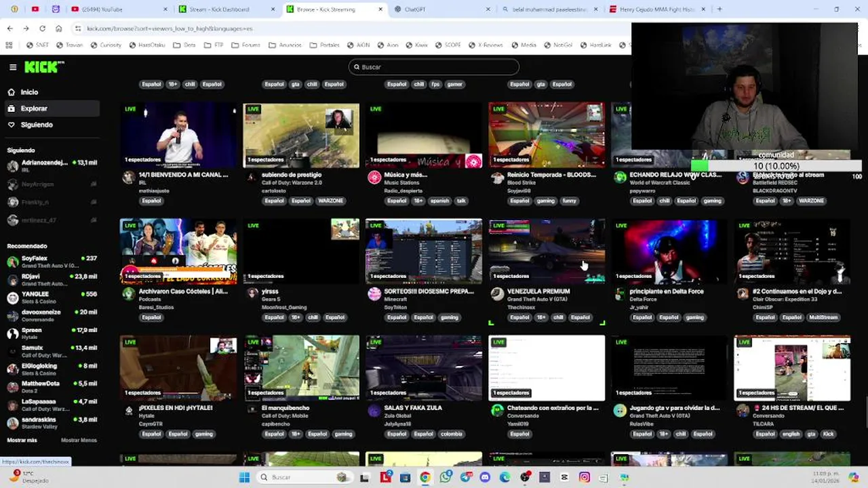Go to Inicio in the sidebar
This screenshot has width=868, height=488.
tap(29, 92)
